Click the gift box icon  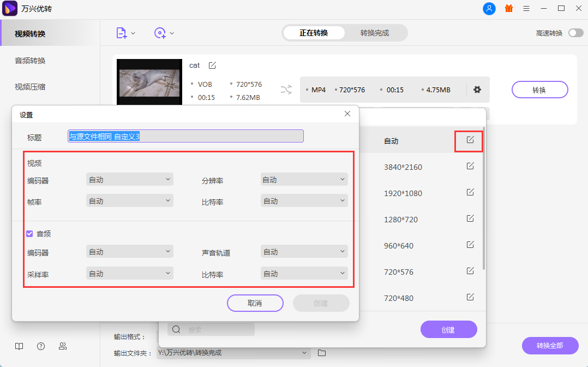click(508, 9)
